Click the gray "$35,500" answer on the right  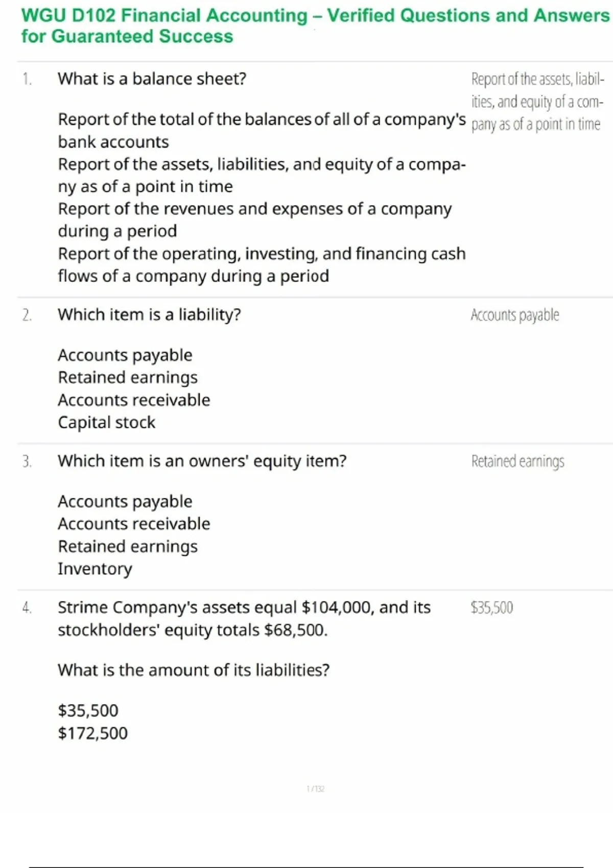(491, 608)
